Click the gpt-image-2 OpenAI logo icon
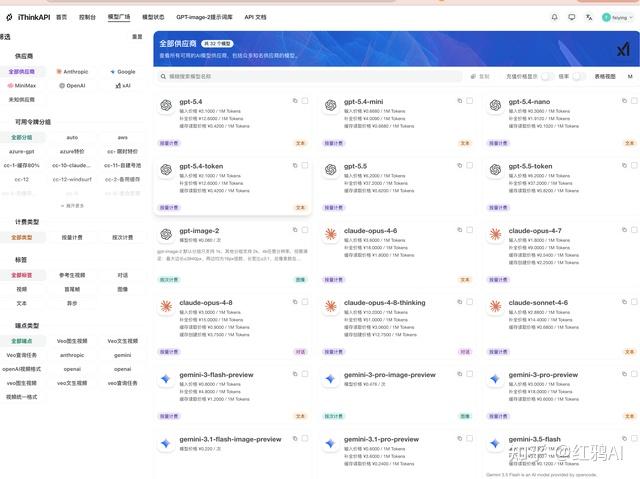The width and height of the screenshot is (640, 479). pos(166,234)
